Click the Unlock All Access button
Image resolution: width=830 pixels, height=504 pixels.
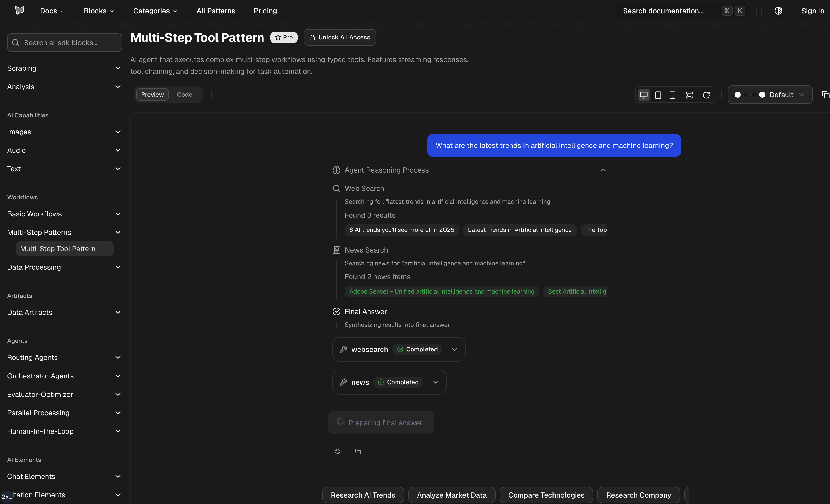click(339, 37)
